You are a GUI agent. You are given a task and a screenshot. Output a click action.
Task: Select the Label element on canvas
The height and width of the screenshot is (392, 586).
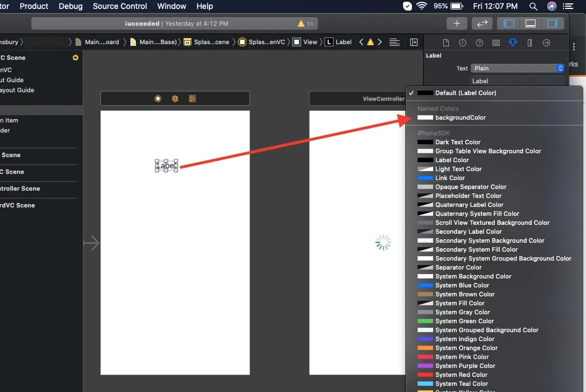click(166, 166)
